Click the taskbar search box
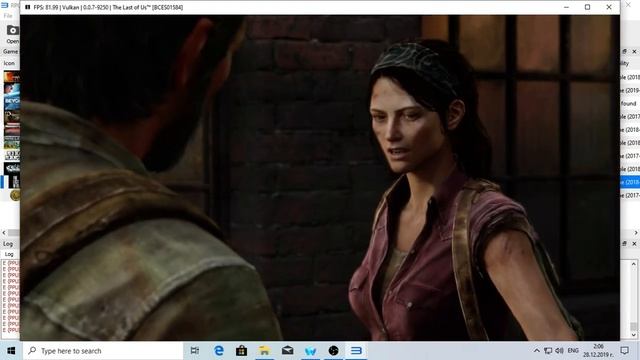 pos(103,351)
